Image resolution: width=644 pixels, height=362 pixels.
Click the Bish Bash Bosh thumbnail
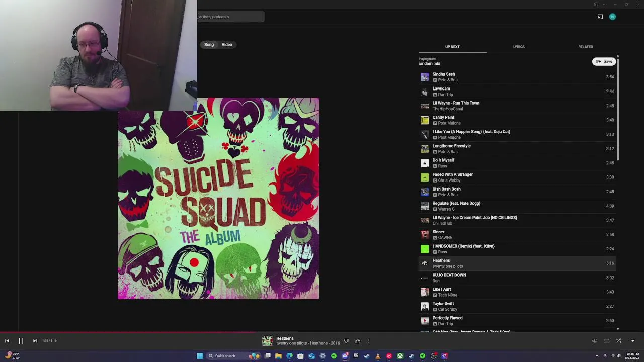[x=425, y=192]
